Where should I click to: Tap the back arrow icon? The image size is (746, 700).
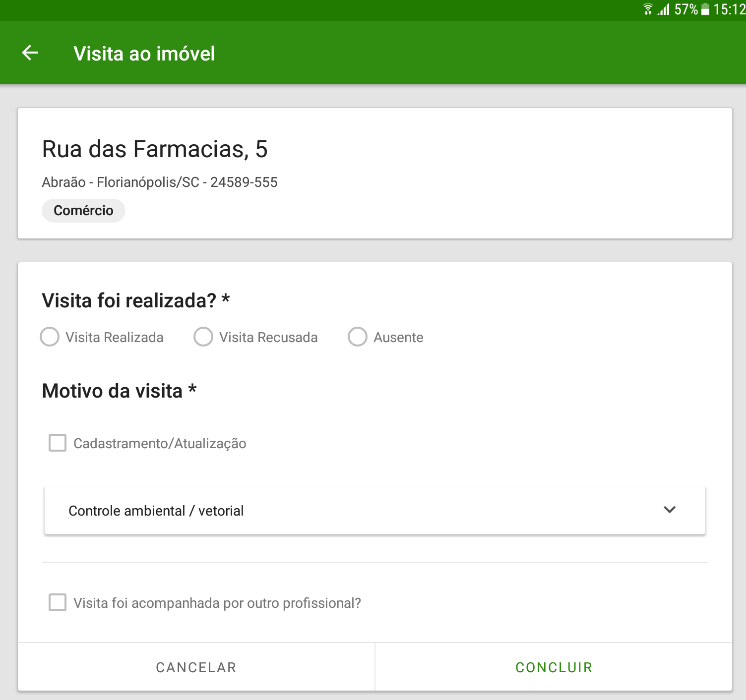coord(30,53)
